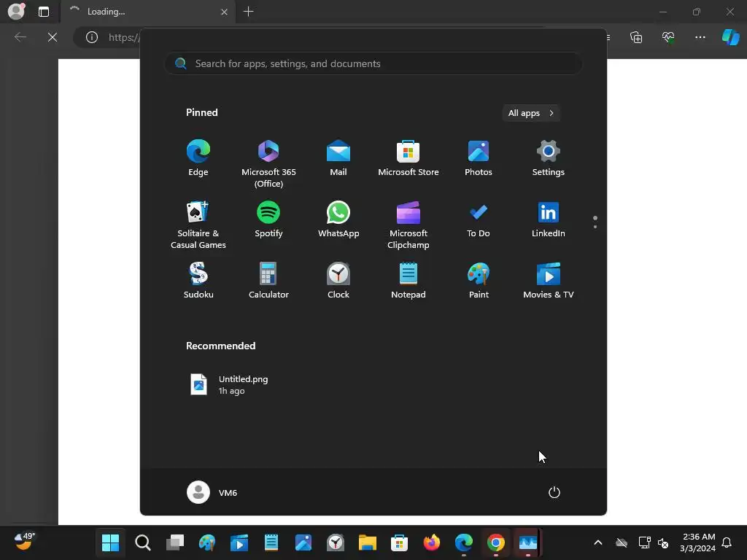The width and height of the screenshot is (747, 560).
Task: Open the Mail app
Action: click(338, 158)
